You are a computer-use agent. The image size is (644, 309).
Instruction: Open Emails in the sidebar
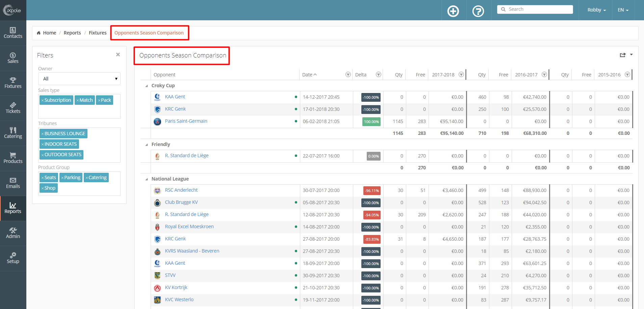[x=13, y=183]
